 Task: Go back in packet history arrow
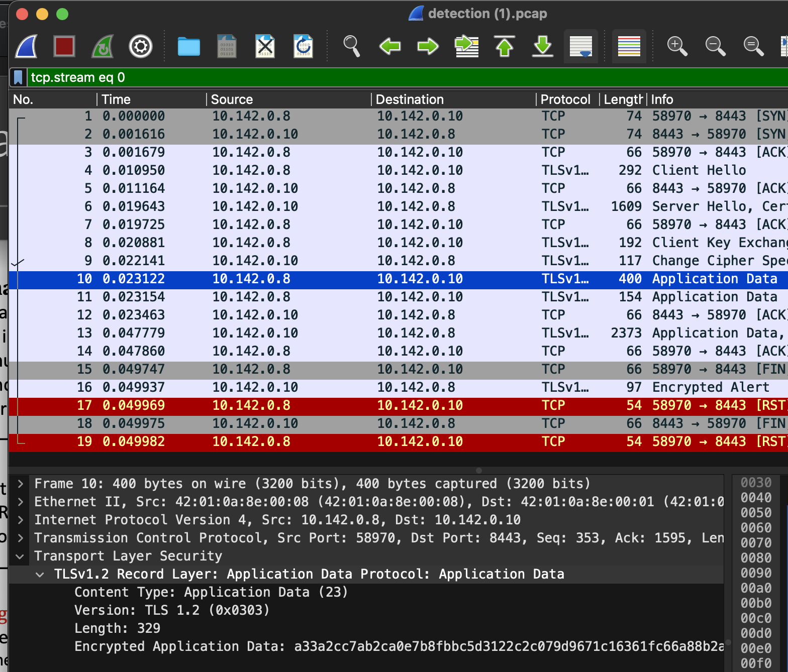point(390,47)
